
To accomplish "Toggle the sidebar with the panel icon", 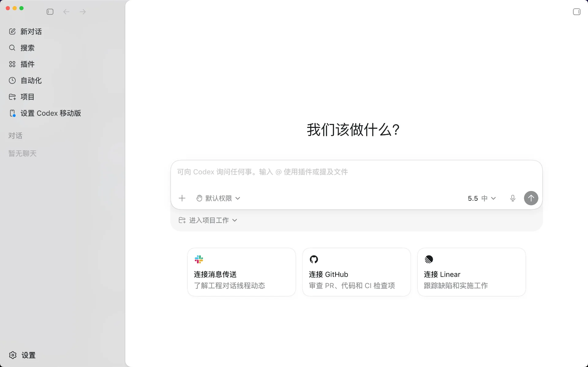I will coord(50,12).
